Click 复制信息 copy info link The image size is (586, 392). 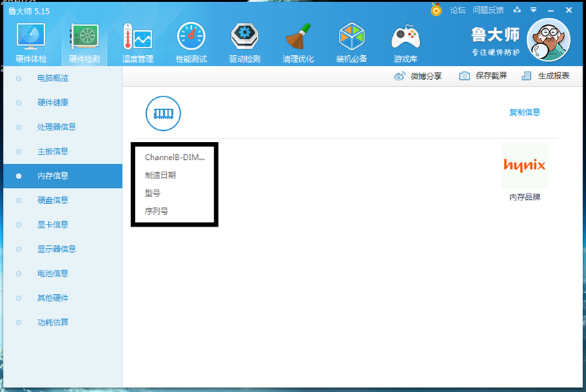525,112
